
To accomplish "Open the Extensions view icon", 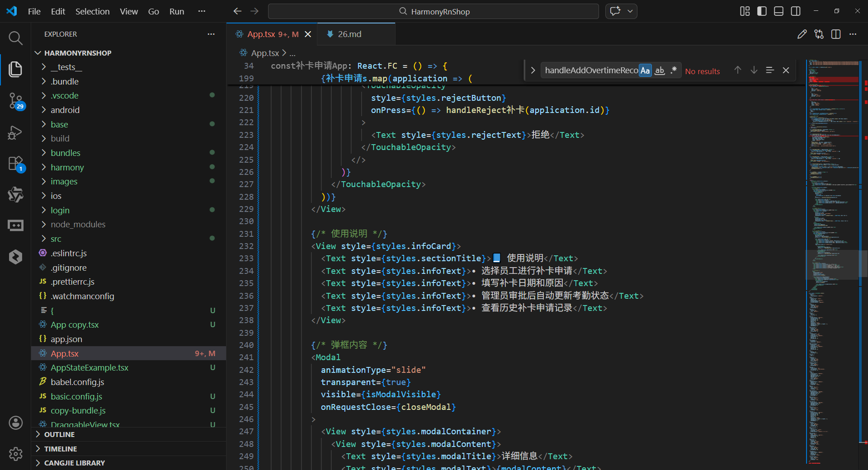I will tap(15, 164).
